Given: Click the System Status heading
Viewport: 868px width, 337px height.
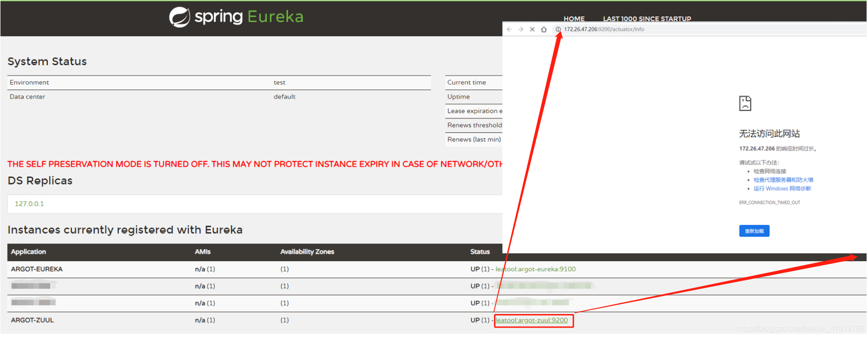Looking at the screenshot, I should [47, 62].
